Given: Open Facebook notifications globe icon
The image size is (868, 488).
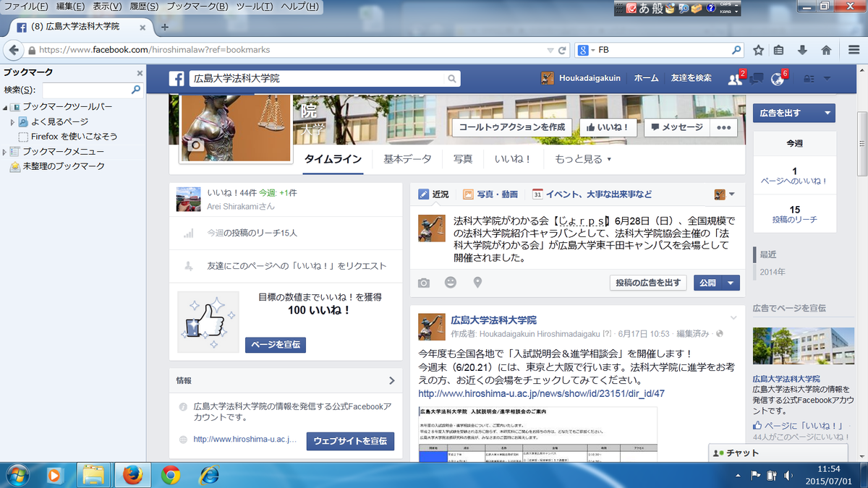Looking at the screenshot, I should tap(778, 79).
